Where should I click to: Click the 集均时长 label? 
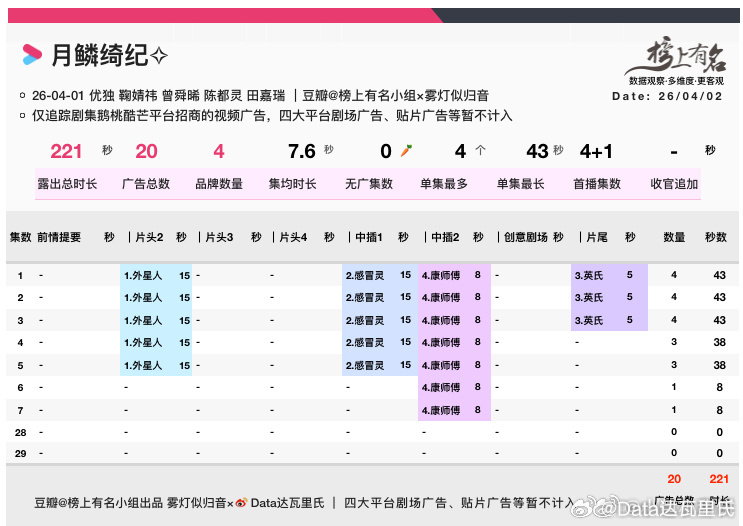[292, 184]
